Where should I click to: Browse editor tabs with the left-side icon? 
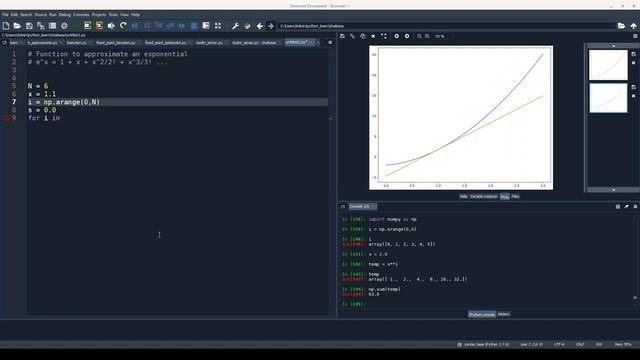point(4,42)
